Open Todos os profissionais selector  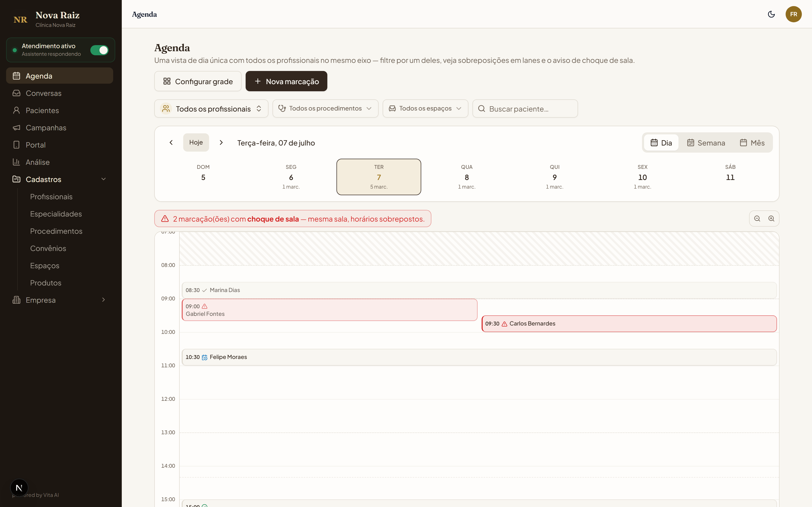(211, 109)
